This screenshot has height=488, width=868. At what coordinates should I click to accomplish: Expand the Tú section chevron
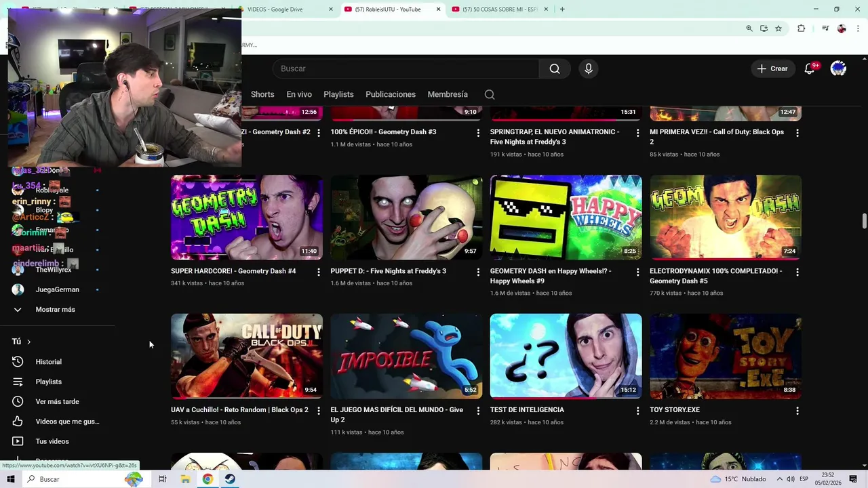[x=28, y=342]
